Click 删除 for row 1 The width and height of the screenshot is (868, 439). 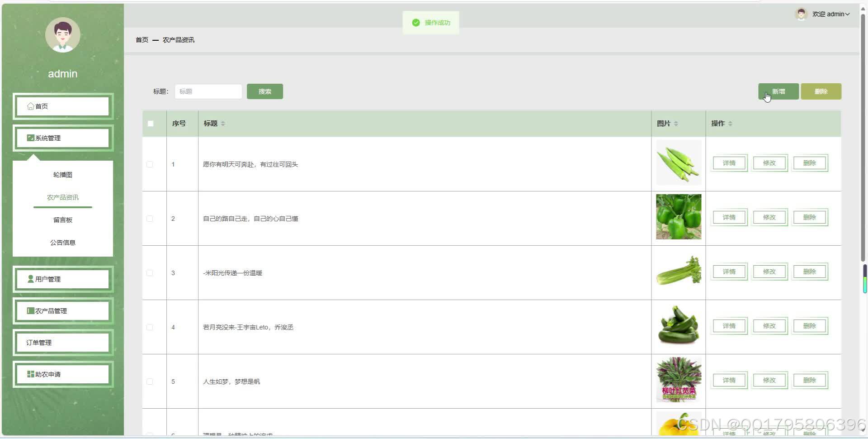[810, 163]
